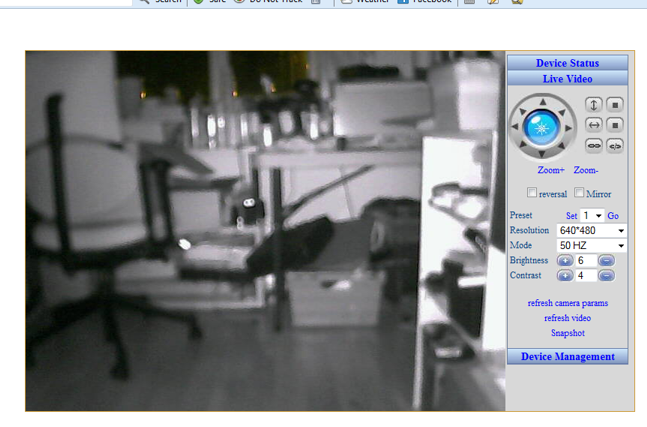Screen dimensions: 647x427
Task: Pan the camera right with the right arrow
Action: click(x=569, y=128)
